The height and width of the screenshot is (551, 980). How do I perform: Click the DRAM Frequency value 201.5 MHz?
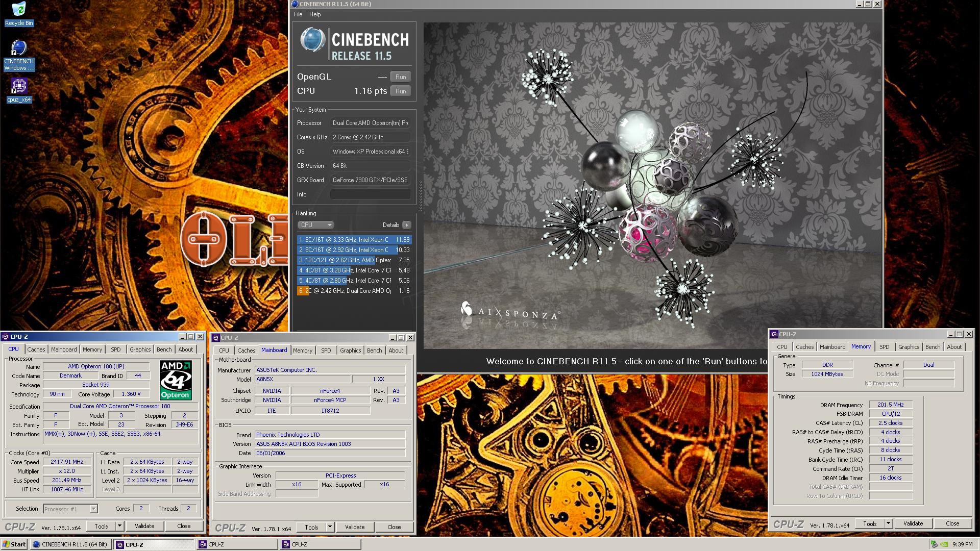pos(891,405)
